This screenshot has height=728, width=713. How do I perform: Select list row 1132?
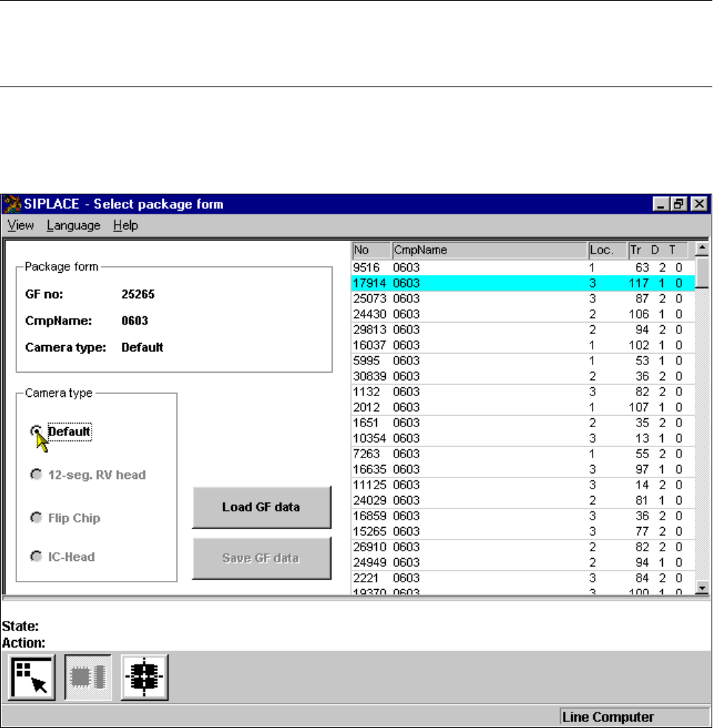click(x=523, y=392)
